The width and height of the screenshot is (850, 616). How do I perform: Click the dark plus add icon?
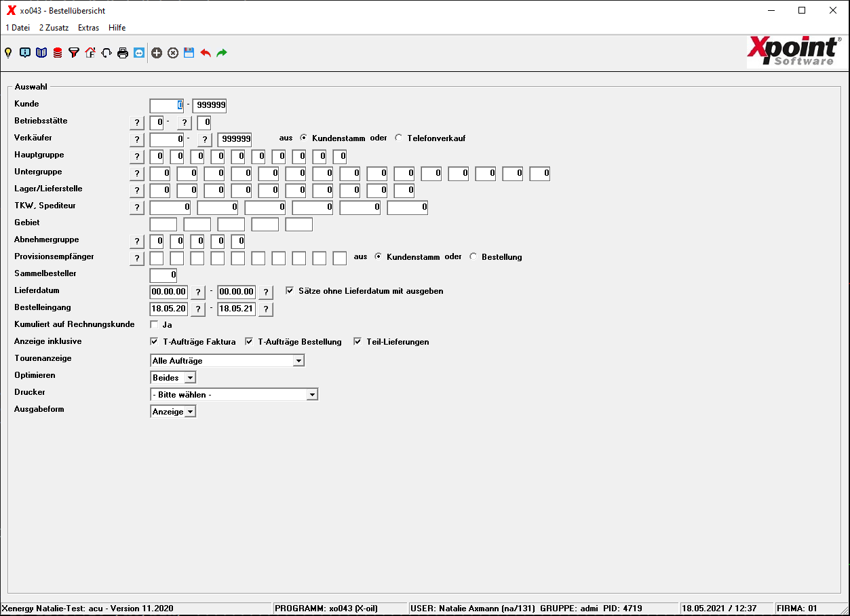point(157,53)
